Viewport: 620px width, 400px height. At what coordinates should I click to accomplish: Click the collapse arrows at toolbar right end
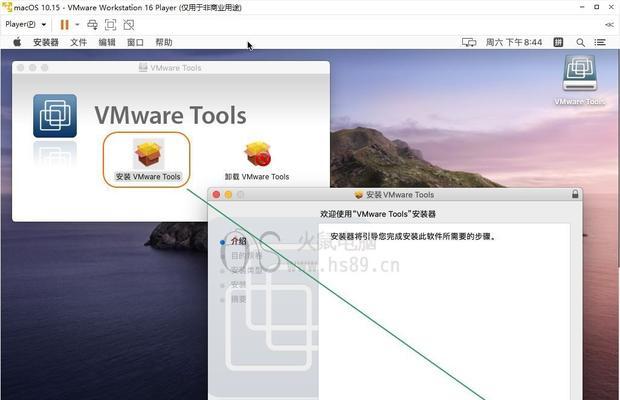pyautogui.click(x=609, y=25)
